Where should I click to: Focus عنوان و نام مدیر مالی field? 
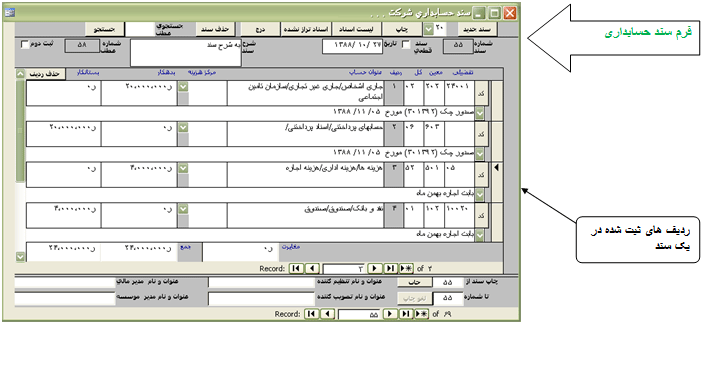click(x=65, y=283)
